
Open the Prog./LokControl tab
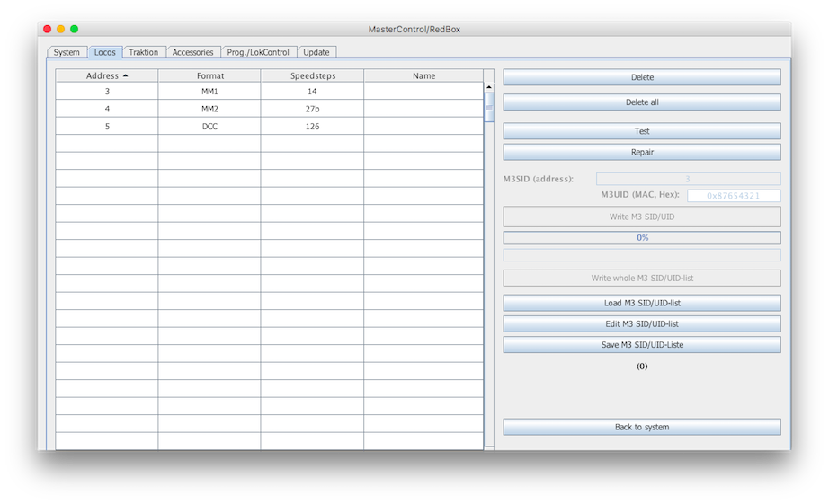pos(257,52)
